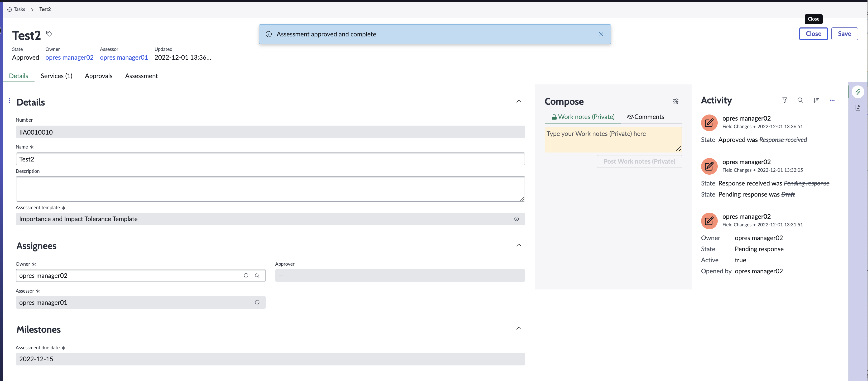Click the Close button
868x381 pixels.
(813, 34)
